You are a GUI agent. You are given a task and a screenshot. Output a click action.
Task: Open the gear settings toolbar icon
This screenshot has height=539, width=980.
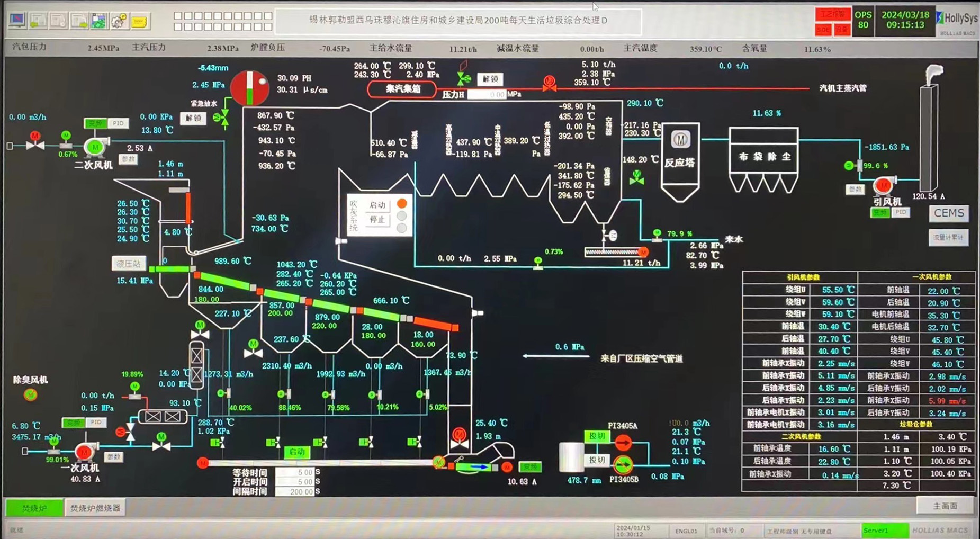point(119,21)
